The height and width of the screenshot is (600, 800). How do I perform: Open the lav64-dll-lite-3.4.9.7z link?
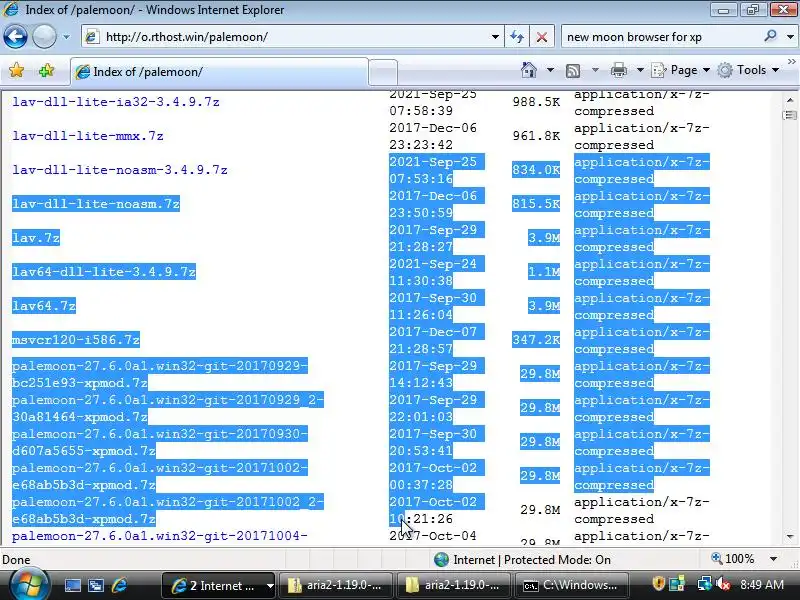[104, 271]
